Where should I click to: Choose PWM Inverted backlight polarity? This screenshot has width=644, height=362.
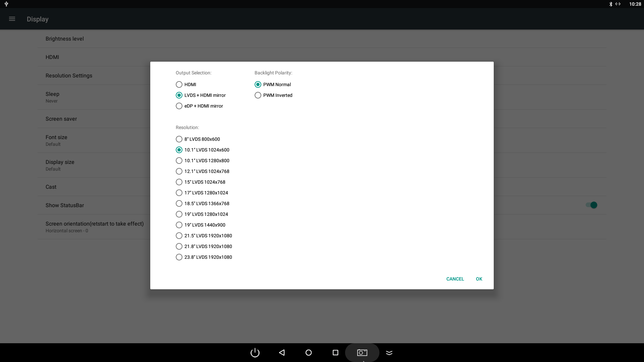(x=258, y=95)
